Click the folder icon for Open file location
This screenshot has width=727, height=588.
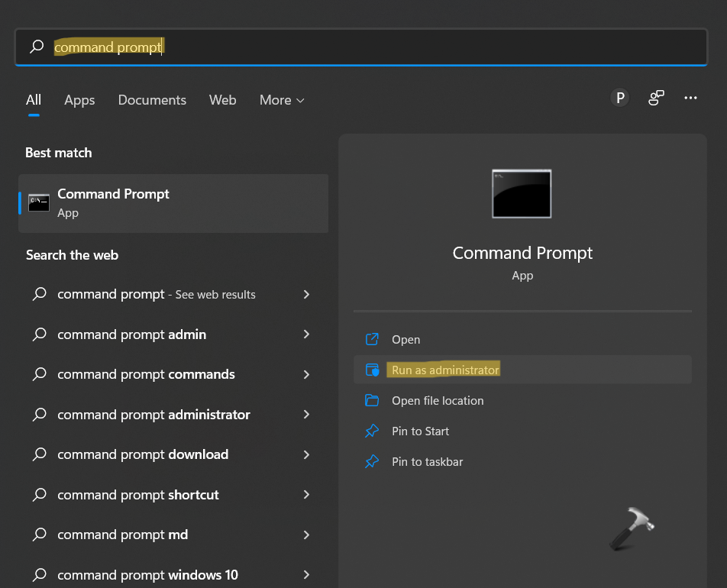[372, 401]
